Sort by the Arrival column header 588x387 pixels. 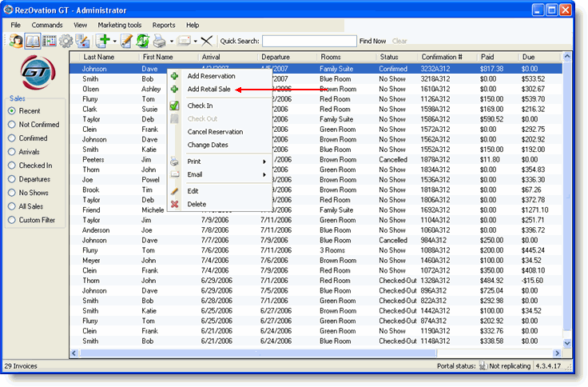click(x=228, y=57)
